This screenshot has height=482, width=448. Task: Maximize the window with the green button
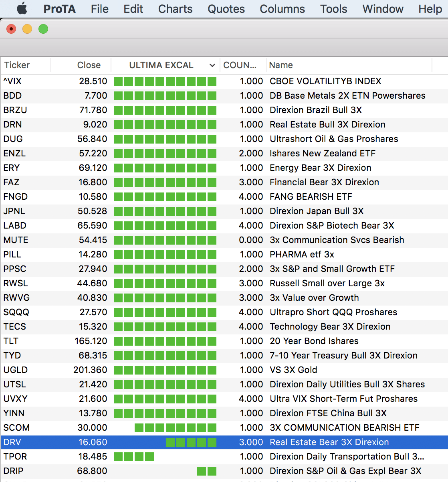coord(43,29)
